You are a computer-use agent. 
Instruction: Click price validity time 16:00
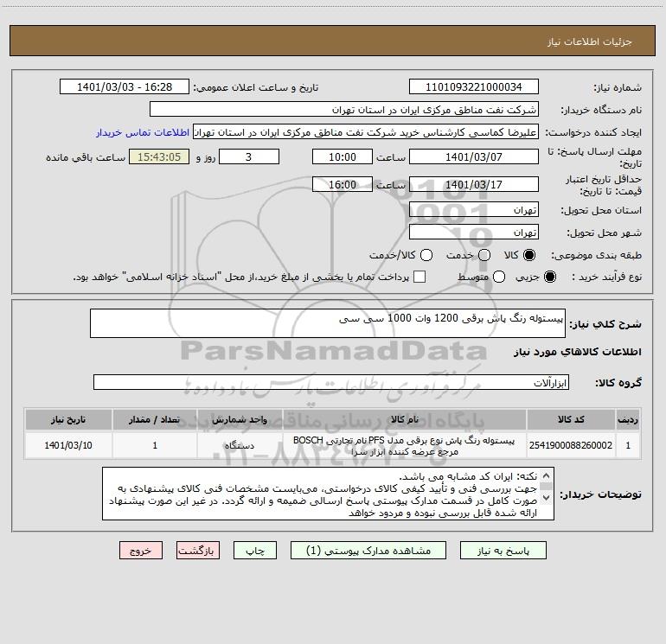343,185
